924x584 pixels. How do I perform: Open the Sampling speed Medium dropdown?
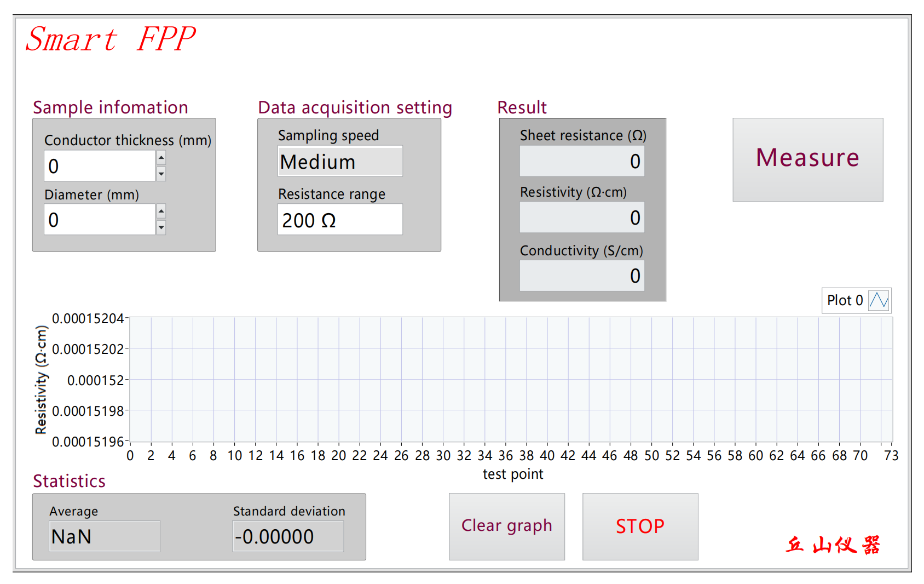[340, 162]
